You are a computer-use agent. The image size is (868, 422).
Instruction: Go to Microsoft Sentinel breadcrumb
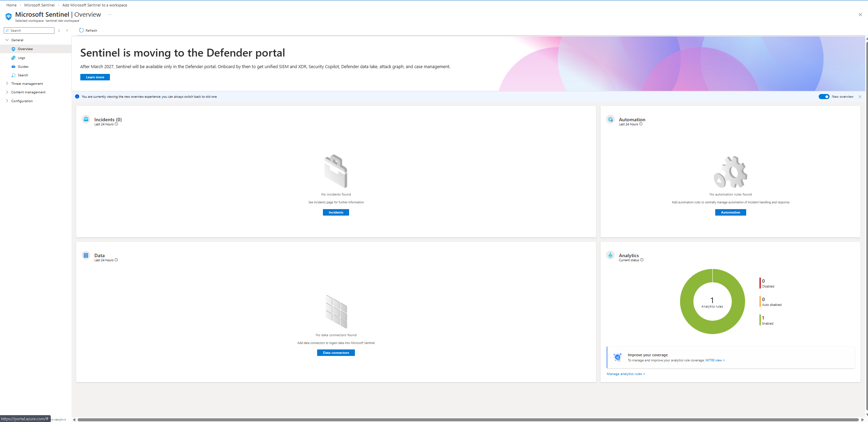tap(39, 5)
